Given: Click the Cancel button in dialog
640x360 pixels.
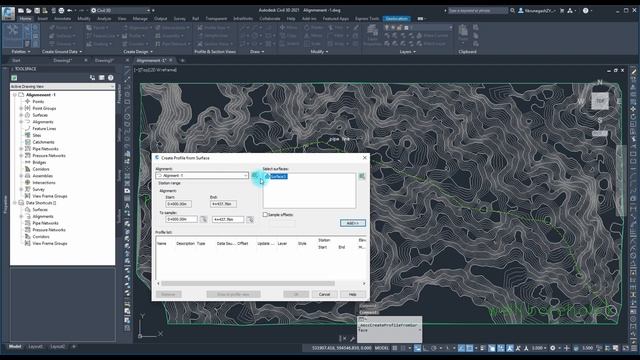Looking at the screenshot, I should 324,294.
